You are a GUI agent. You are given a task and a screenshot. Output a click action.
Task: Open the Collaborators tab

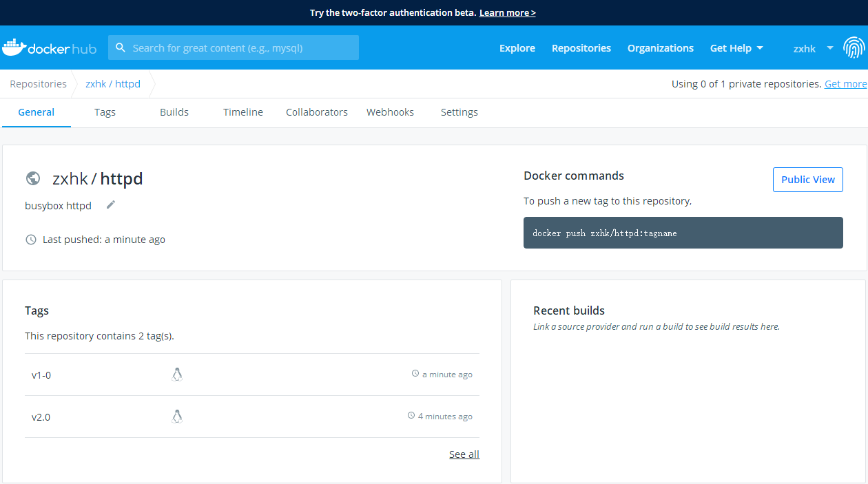[317, 112]
